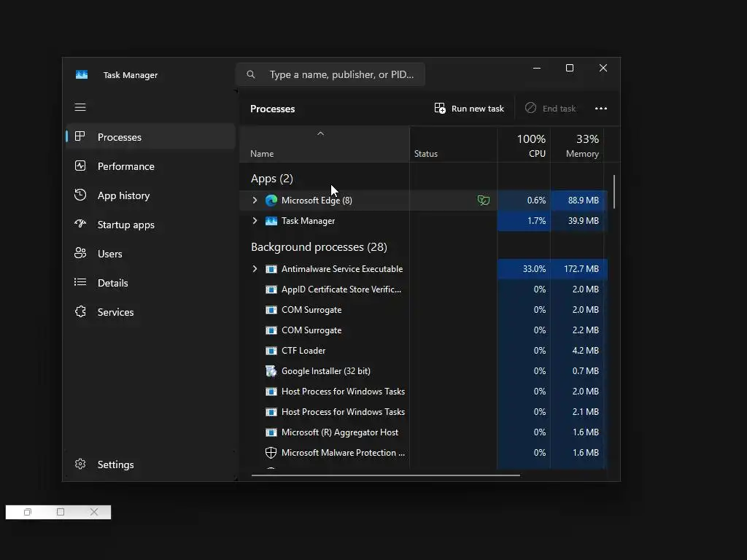
Task: Maximize the Task Manager window
Action: pyautogui.click(x=569, y=68)
